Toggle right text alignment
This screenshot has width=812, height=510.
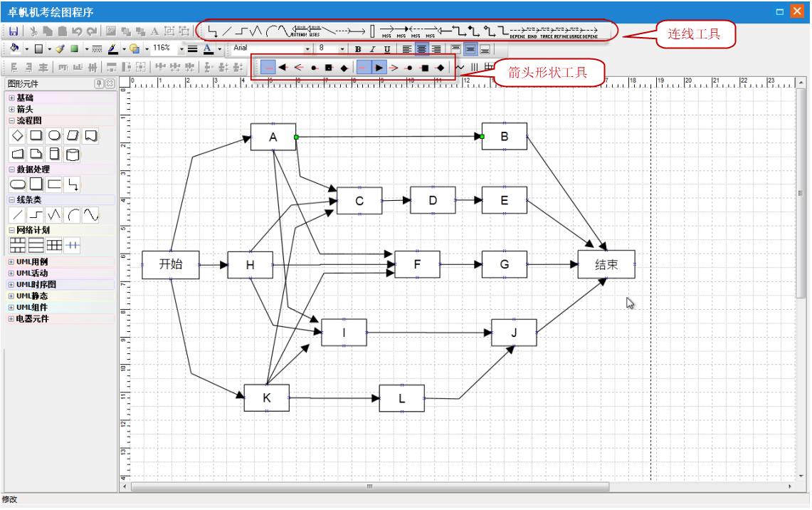point(436,49)
